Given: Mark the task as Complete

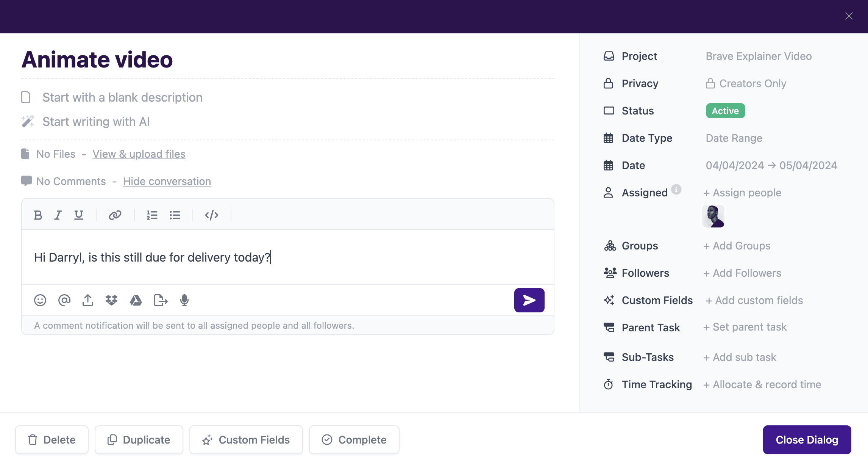Looking at the screenshot, I should [x=354, y=440].
